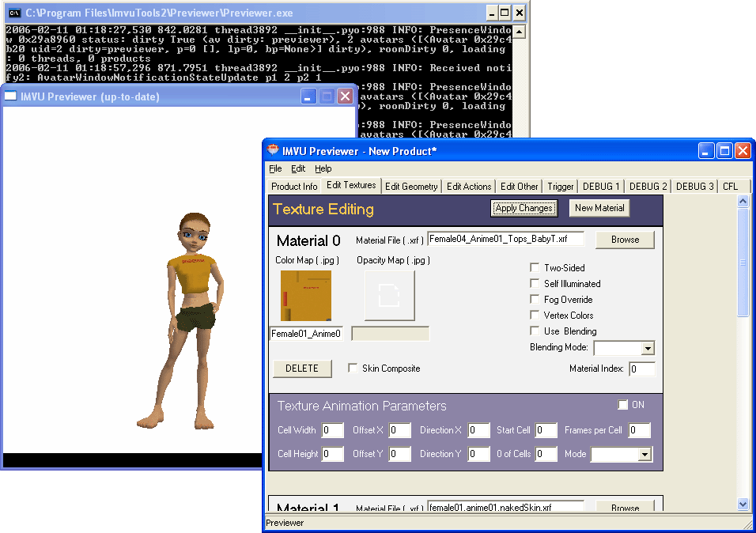Check the Skin Composite box
The image size is (756, 533).
pos(353,369)
